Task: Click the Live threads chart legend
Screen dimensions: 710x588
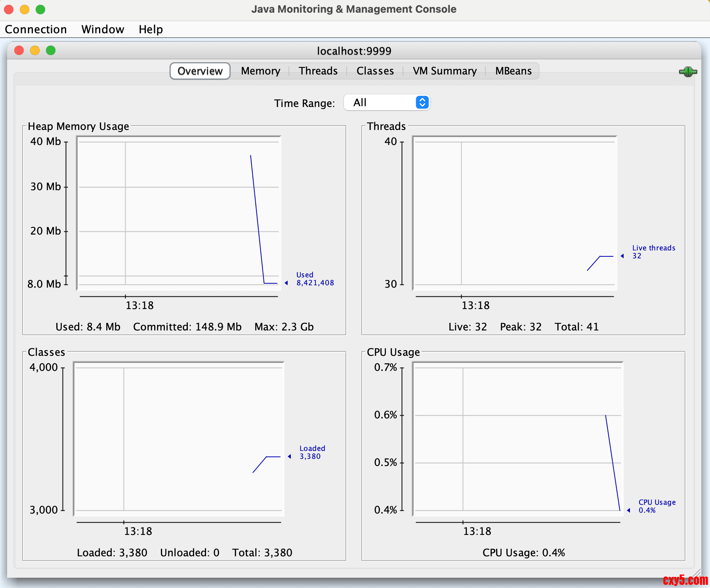Action: 653,252
